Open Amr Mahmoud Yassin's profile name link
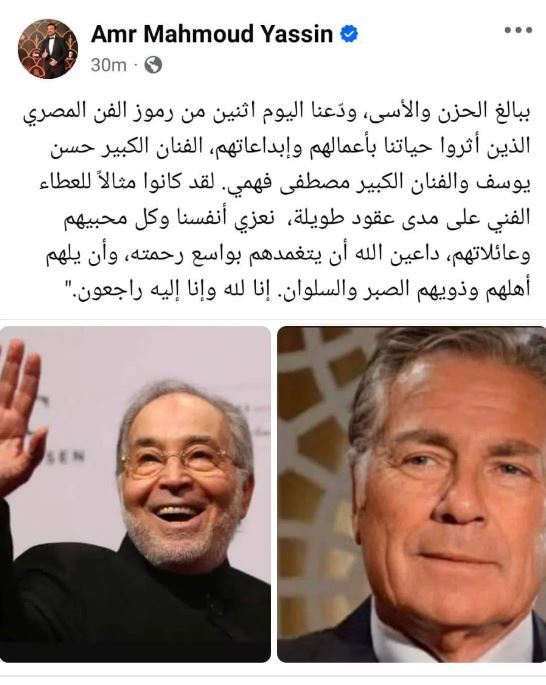 (212, 34)
